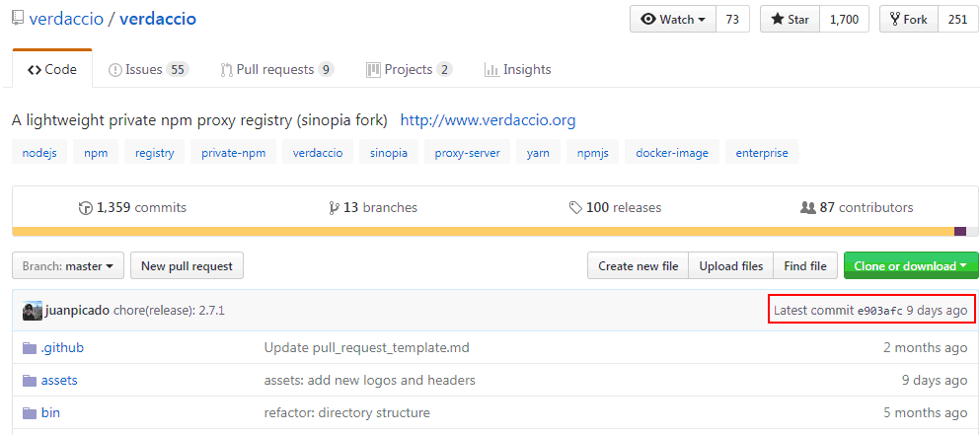The image size is (980, 435).
Task: Click the yellow language breakdown bar
Action: 482,232
